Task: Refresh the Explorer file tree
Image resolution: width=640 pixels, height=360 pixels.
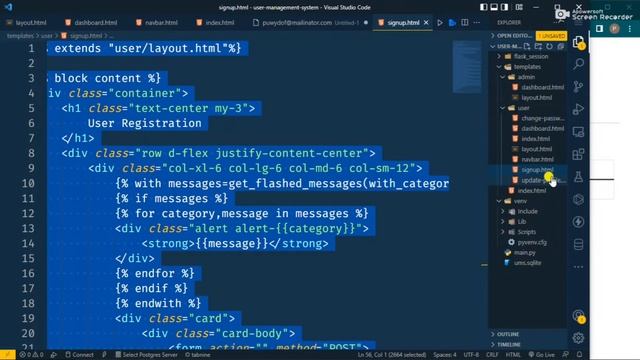Action: pos(549,46)
